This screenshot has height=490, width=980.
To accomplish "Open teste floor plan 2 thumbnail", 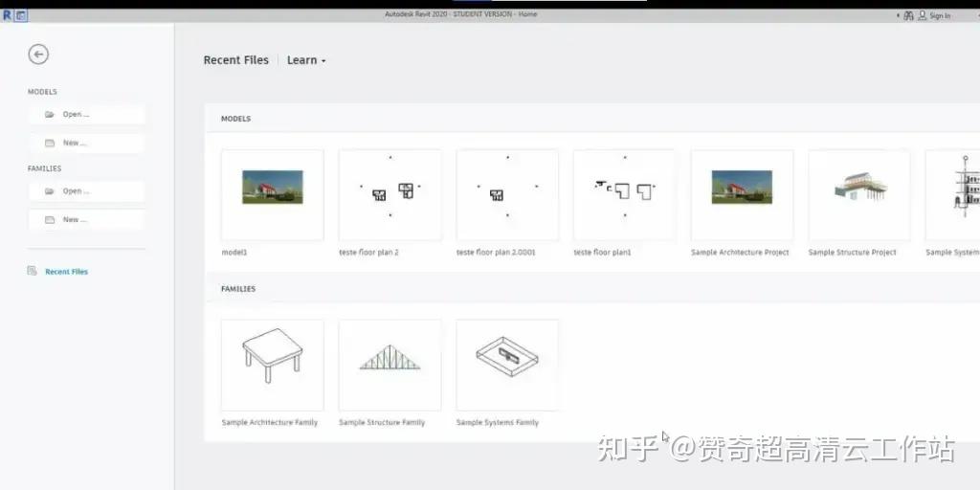I will [x=390, y=195].
